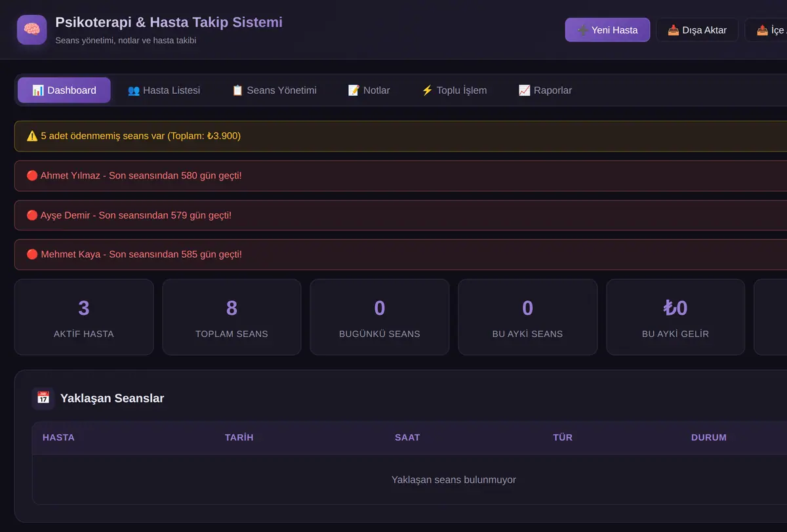Select the Toplu İşlem tab
The width and height of the screenshot is (787, 532).
click(454, 91)
